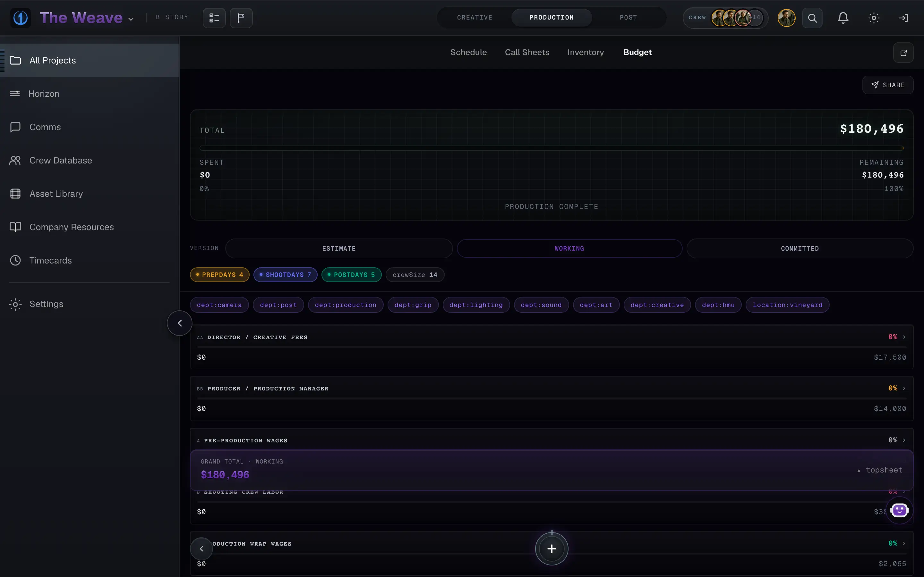Click the total budget progress bar
Viewport: 924px width, 577px height.
click(x=551, y=148)
